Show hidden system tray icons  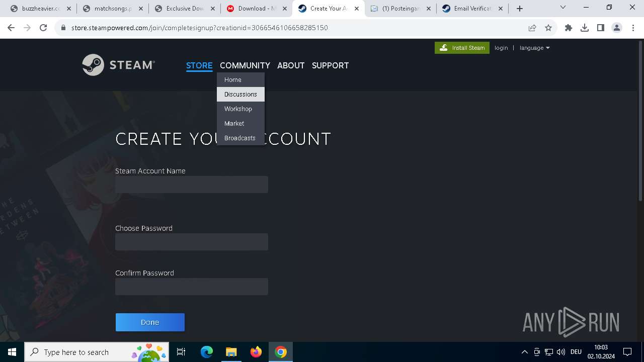pos(525,352)
